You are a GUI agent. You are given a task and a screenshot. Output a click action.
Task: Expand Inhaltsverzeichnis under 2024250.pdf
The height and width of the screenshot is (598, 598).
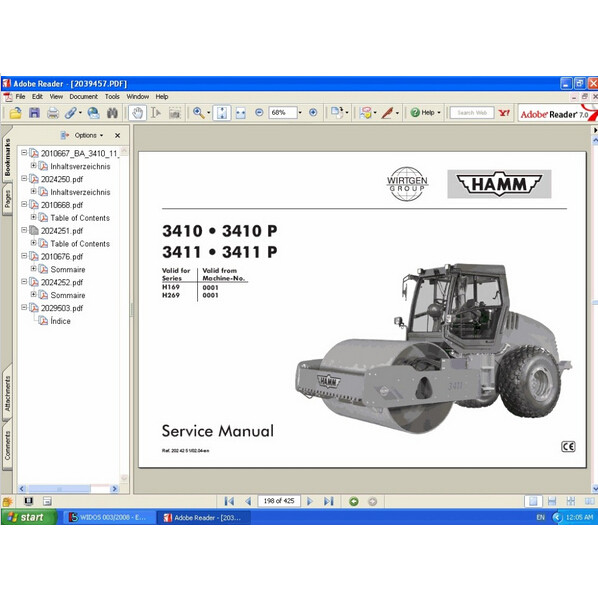pyautogui.click(x=34, y=191)
